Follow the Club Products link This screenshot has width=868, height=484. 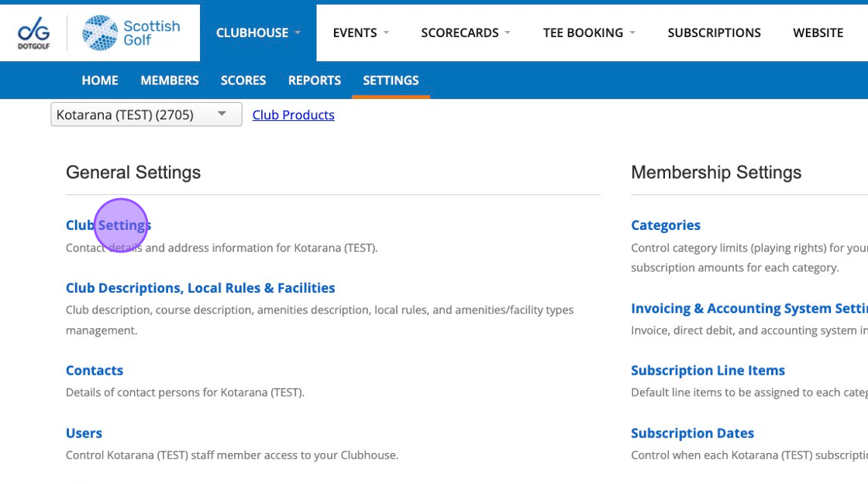pyautogui.click(x=294, y=115)
